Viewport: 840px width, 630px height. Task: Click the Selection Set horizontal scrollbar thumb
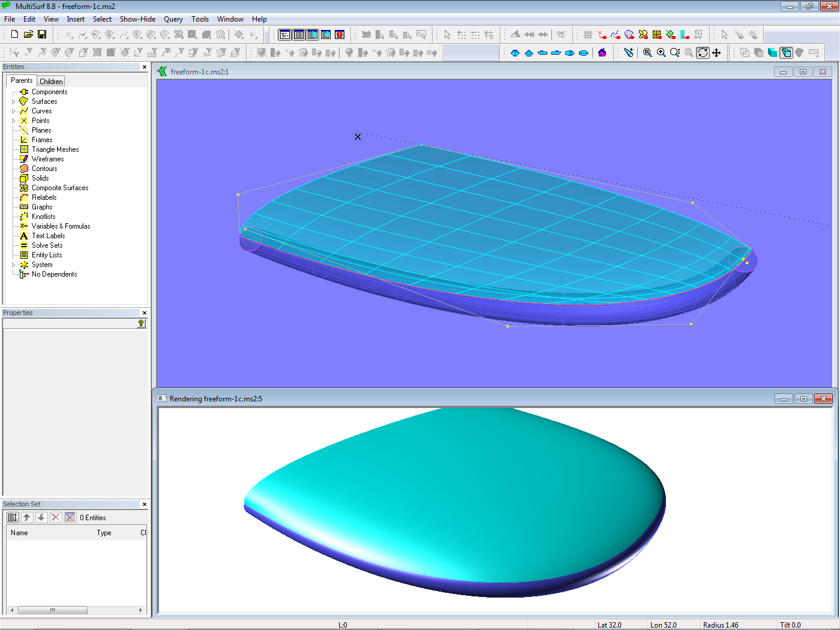click(53, 610)
